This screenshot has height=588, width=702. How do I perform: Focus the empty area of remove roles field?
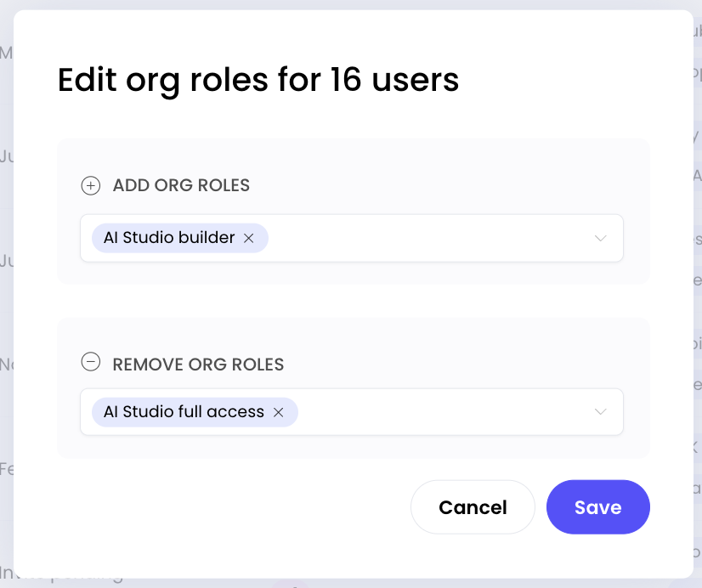tap(444, 412)
